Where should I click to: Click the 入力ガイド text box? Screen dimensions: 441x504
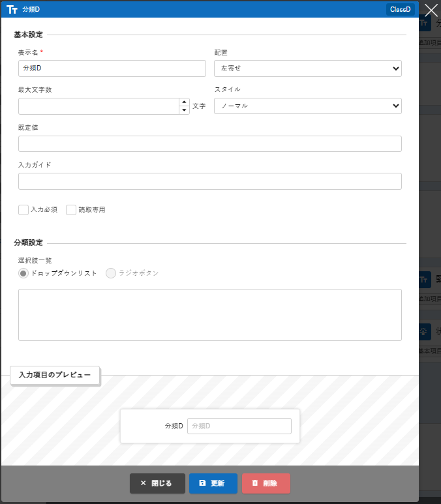pyautogui.click(x=209, y=181)
